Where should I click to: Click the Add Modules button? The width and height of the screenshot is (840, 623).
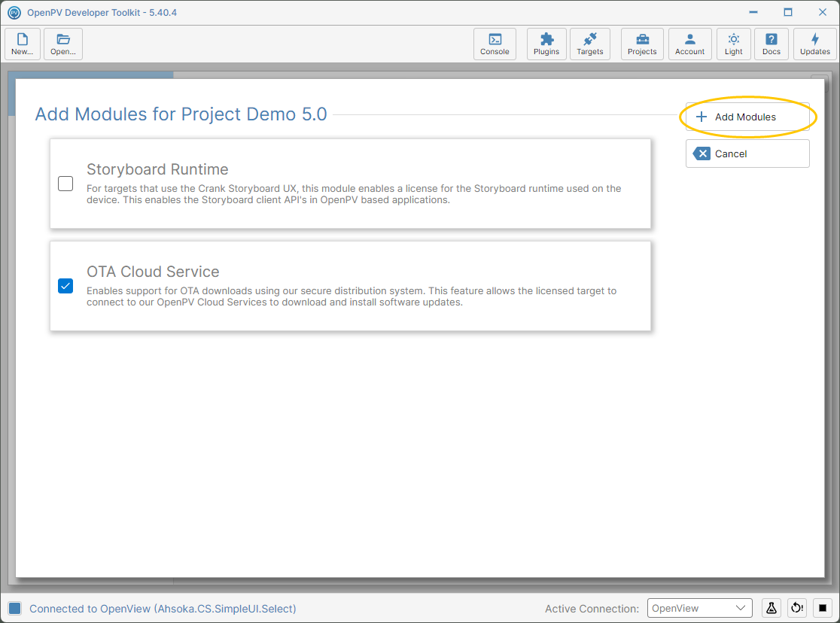pos(747,117)
